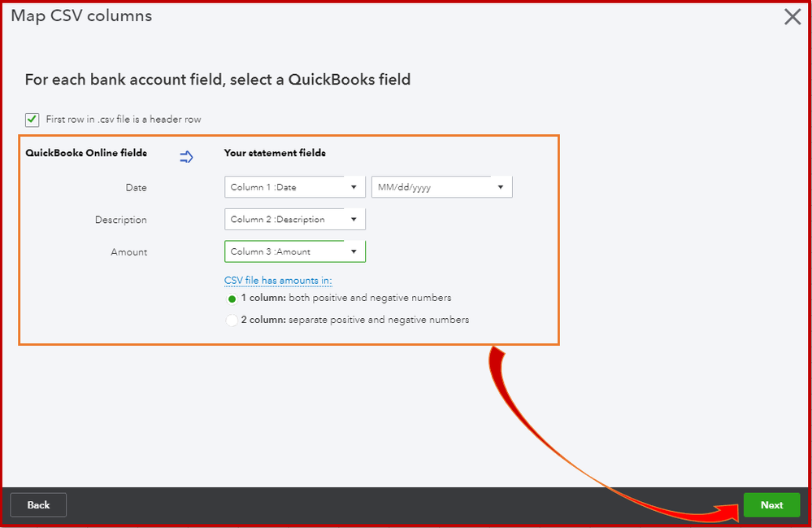
Task: Select the 2 column amounts radio button
Action: click(232, 321)
